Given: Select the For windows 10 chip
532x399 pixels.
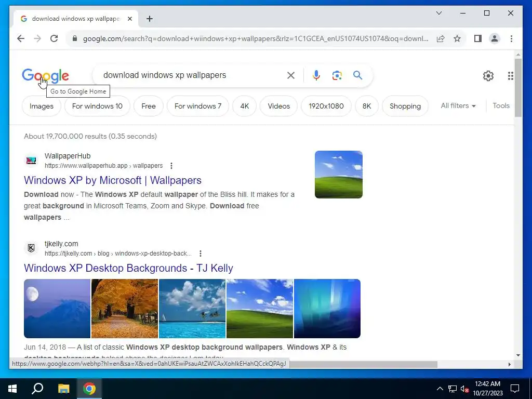Looking at the screenshot, I should point(97,106).
